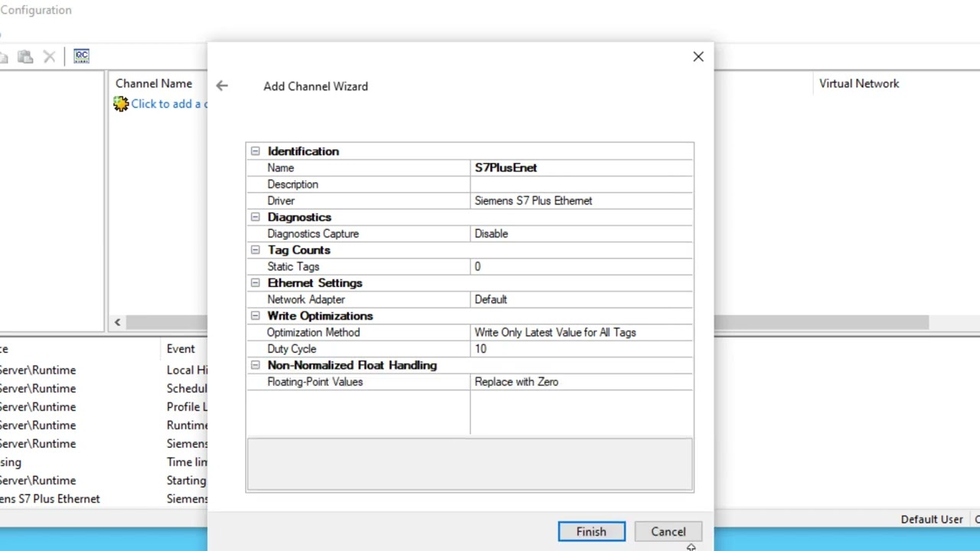Select the Network Adapter property label
This screenshot has height=551, width=980.
(x=306, y=300)
